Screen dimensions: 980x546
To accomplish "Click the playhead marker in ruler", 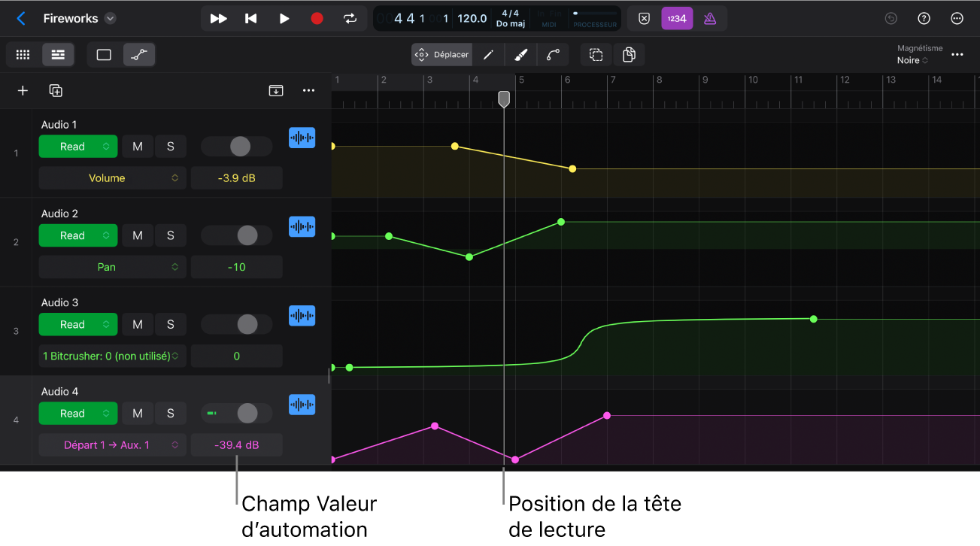I will coord(504,99).
